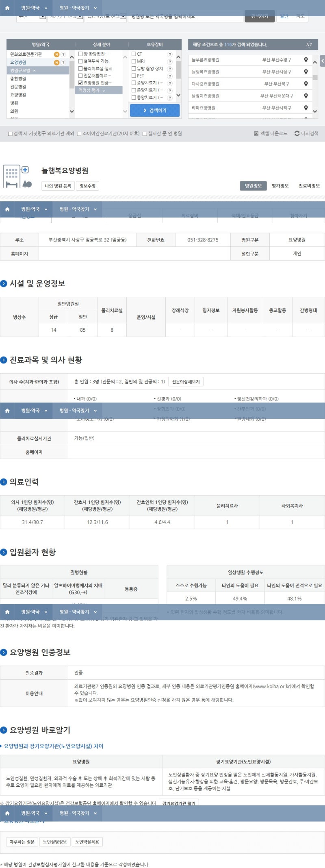Open the 달맞이요양병원 result

[206, 96]
